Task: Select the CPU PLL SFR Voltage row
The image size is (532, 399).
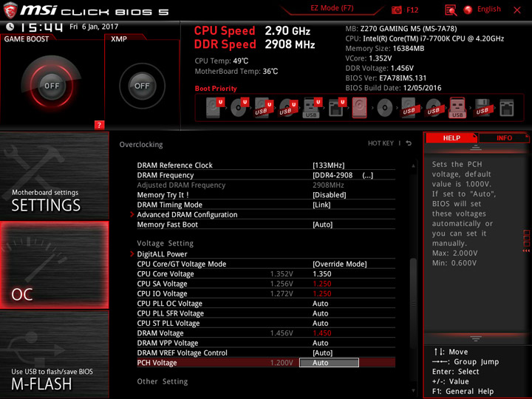Action: (x=266, y=313)
